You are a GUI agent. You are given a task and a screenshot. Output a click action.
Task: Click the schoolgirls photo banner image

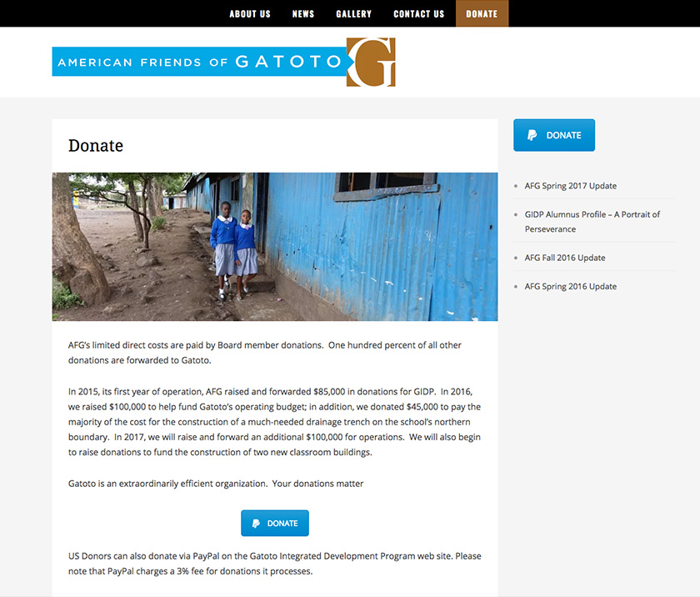275,247
